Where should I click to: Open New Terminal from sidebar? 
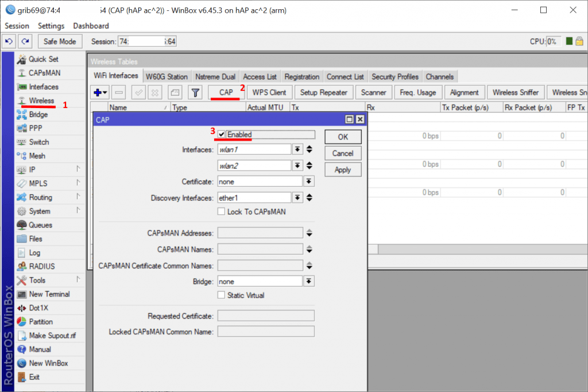(49, 294)
